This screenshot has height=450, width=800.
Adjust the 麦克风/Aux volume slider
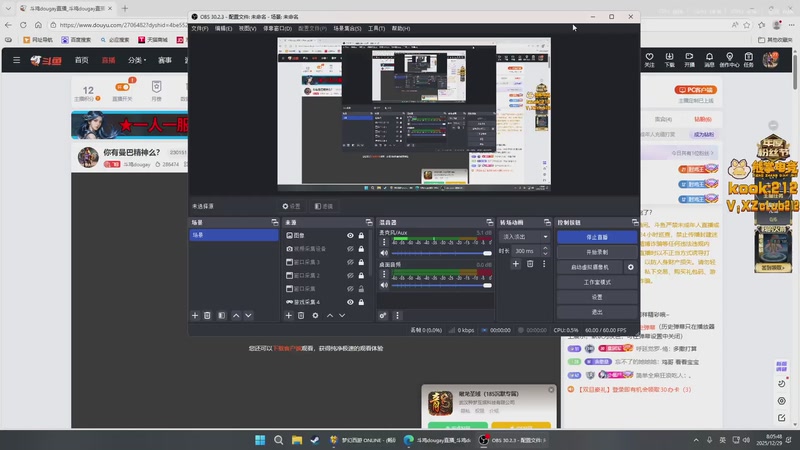(x=441, y=253)
